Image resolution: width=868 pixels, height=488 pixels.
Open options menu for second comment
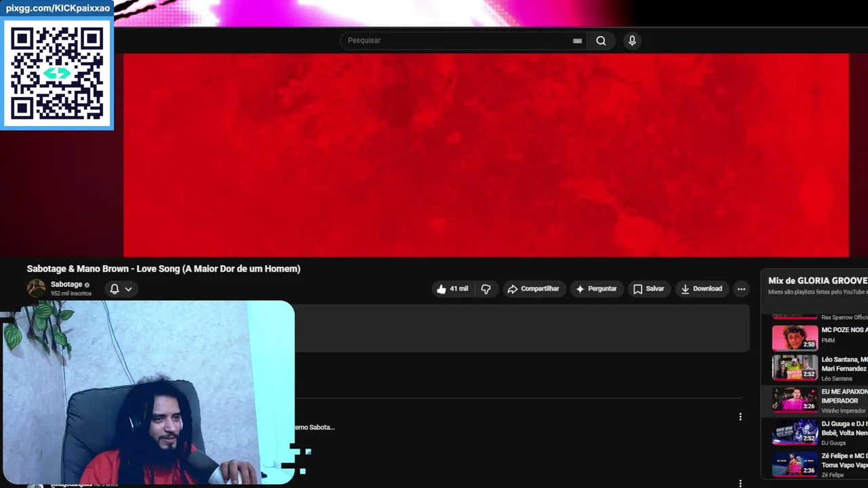(x=741, y=483)
